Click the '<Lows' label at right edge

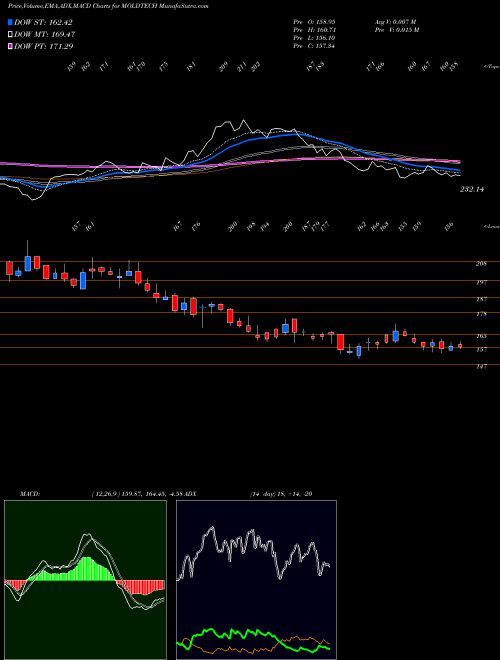pos(492,226)
